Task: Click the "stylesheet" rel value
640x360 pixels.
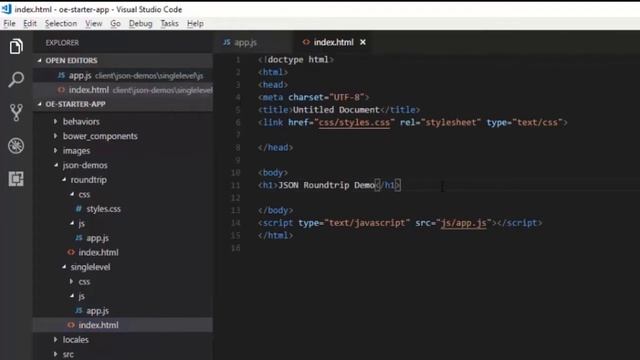Action: click(x=451, y=122)
